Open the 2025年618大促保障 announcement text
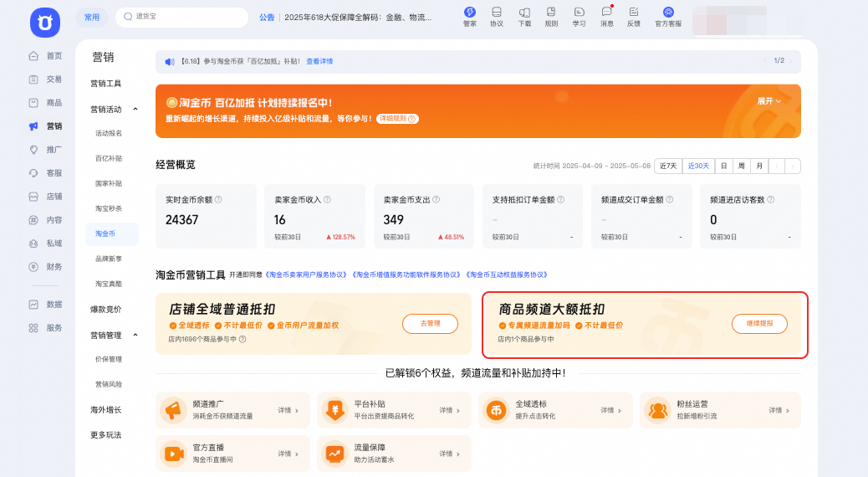The image size is (868, 477). [358, 18]
